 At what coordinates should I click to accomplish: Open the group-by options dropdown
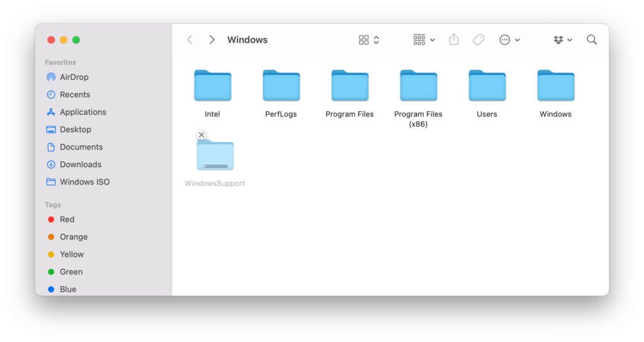point(424,40)
